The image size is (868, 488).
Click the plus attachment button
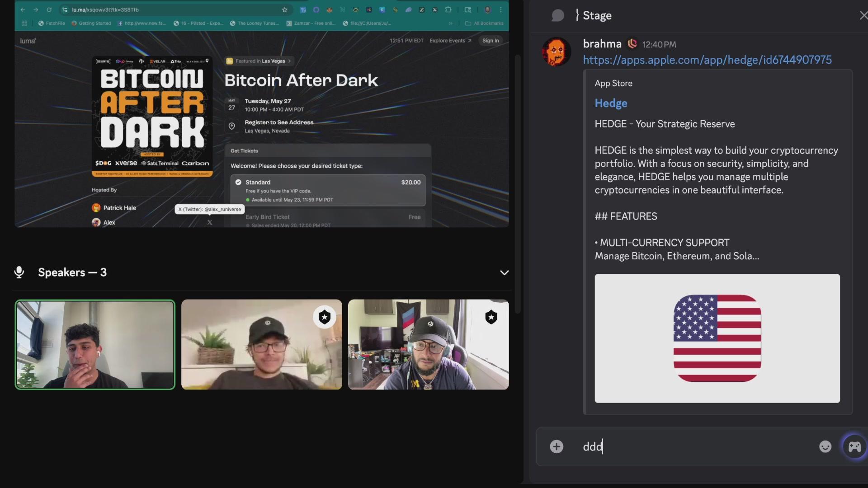tap(557, 446)
